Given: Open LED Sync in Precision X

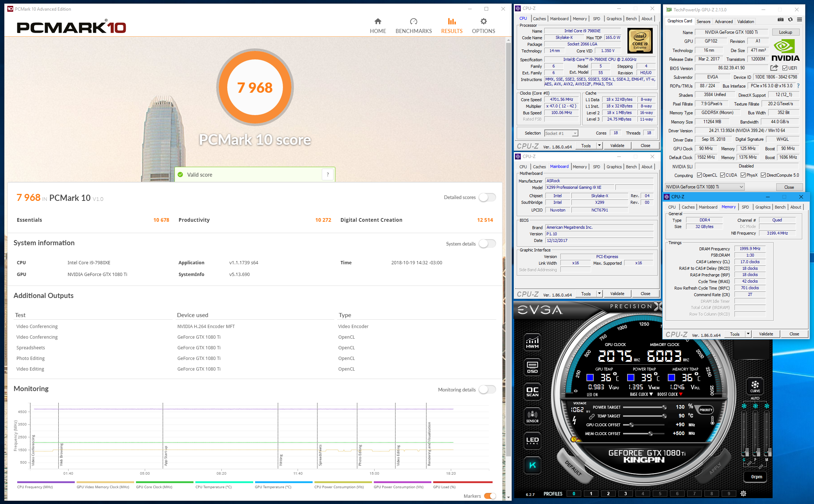Looking at the screenshot, I should pos(532,441).
